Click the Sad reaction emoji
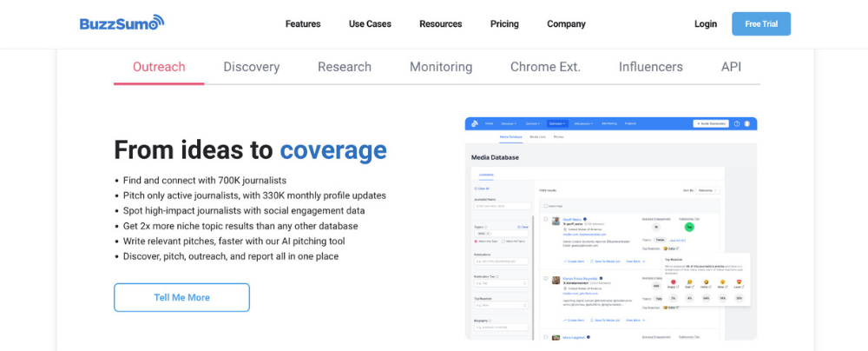Viewport: 868px width, 351px height. (690, 282)
